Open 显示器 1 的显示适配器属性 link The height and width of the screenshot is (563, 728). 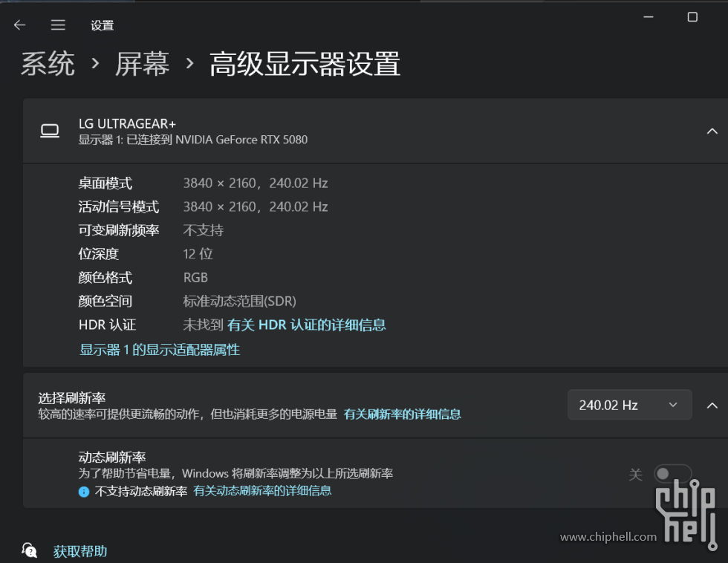click(x=160, y=350)
